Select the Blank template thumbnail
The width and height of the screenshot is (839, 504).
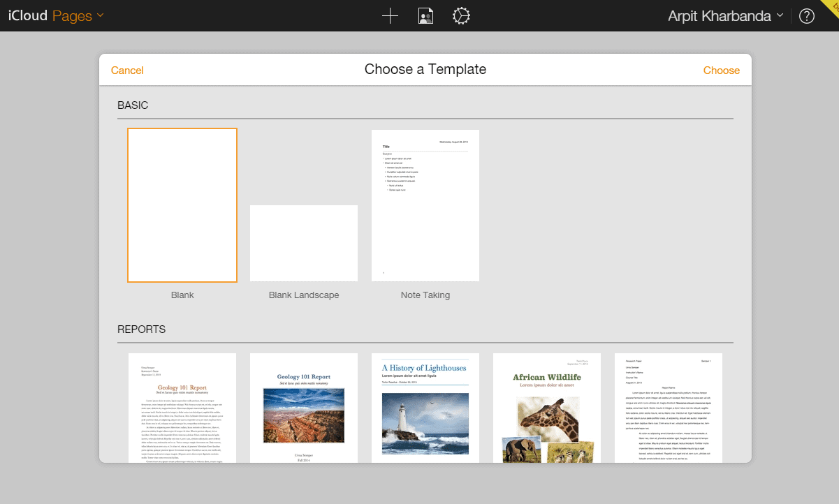[182, 205]
